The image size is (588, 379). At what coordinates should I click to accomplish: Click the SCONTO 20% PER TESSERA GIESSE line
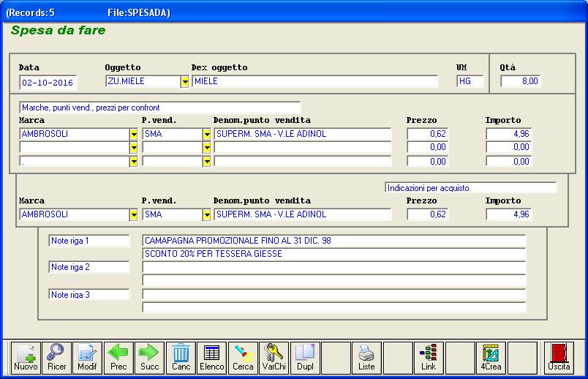[x=333, y=254]
